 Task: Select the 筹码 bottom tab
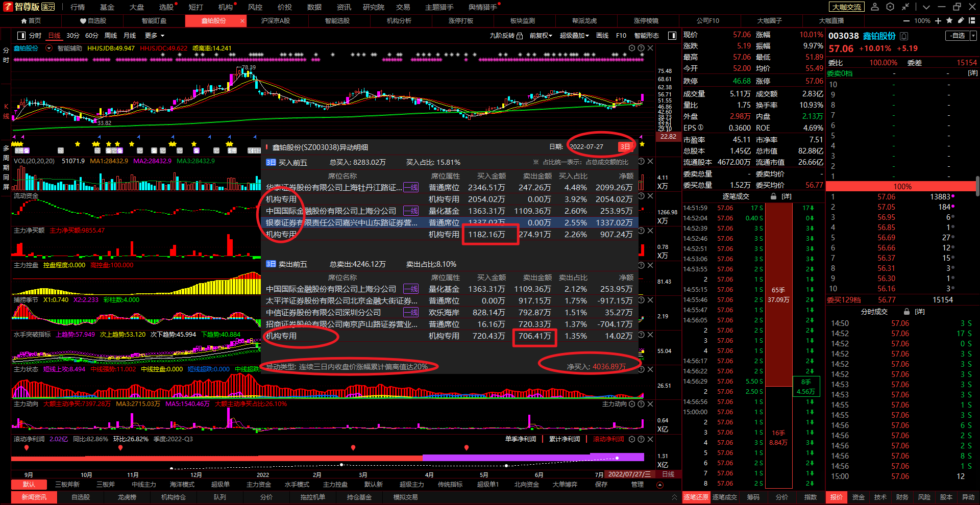pos(753,497)
